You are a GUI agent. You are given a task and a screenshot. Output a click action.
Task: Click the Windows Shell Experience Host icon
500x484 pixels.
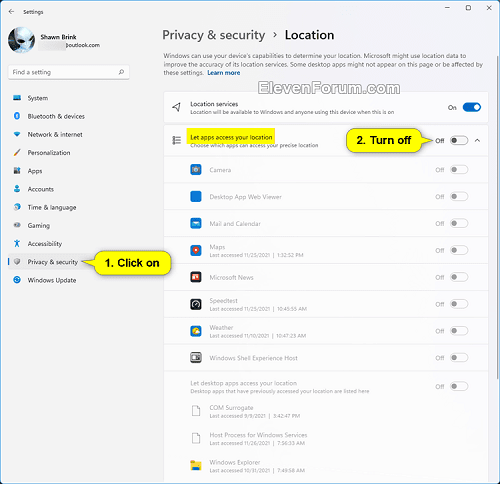196,358
